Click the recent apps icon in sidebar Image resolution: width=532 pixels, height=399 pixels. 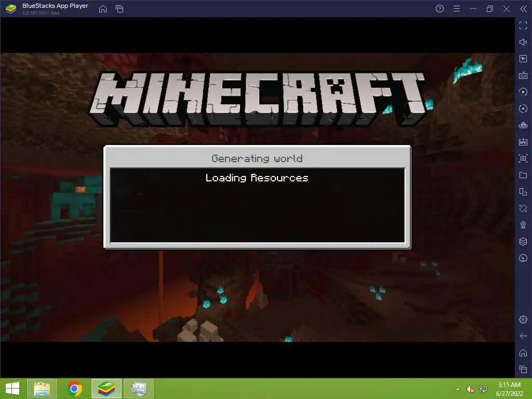point(523,369)
